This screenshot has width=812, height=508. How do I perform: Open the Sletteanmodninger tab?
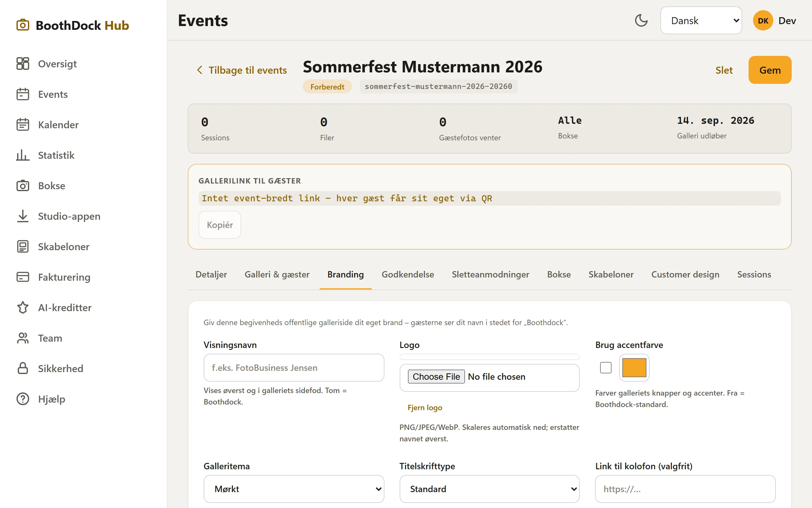click(x=490, y=275)
